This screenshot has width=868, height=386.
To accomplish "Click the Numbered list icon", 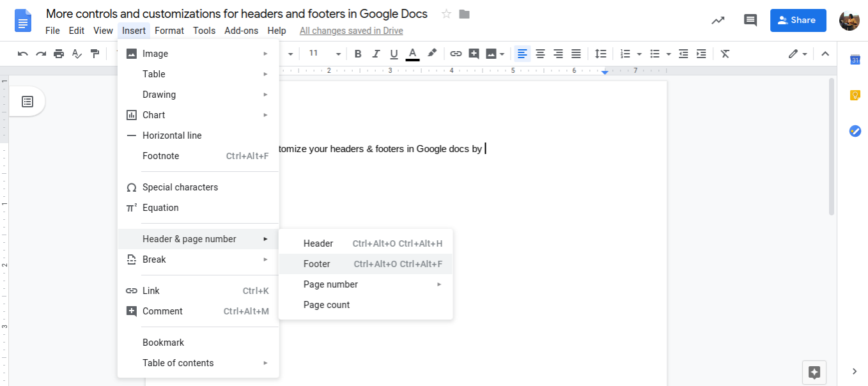I will coord(626,54).
